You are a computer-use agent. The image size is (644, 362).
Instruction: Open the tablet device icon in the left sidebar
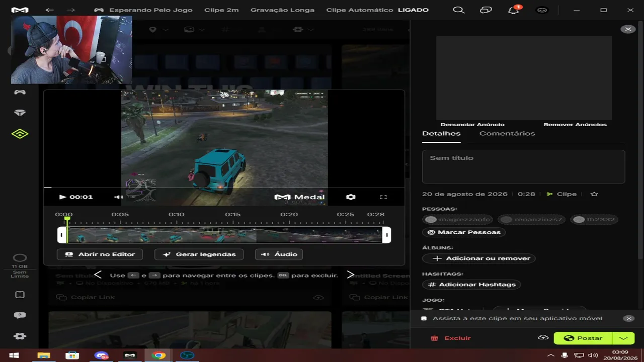(x=20, y=295)
